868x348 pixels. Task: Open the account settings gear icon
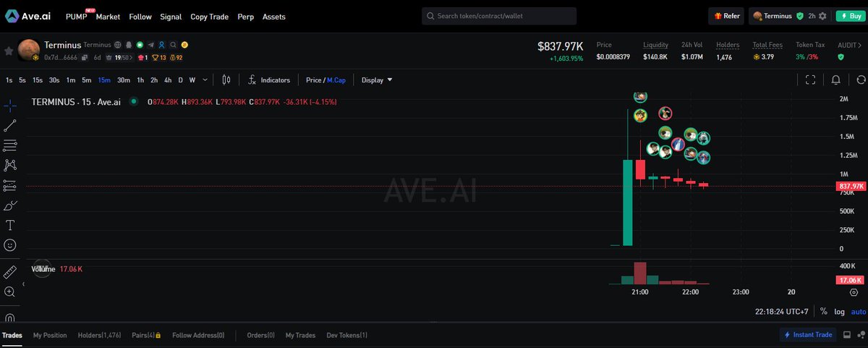click(822, 16)
